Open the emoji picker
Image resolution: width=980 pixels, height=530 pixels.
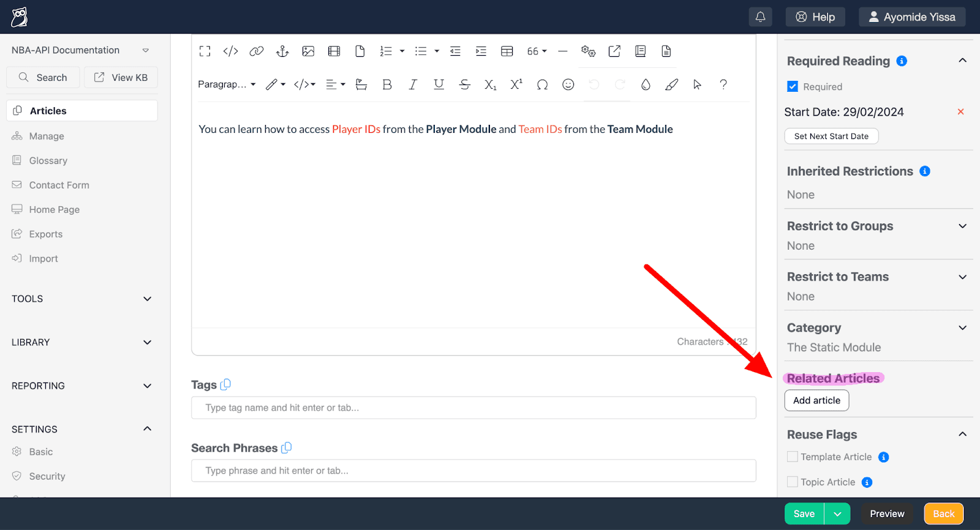(568, 84)
